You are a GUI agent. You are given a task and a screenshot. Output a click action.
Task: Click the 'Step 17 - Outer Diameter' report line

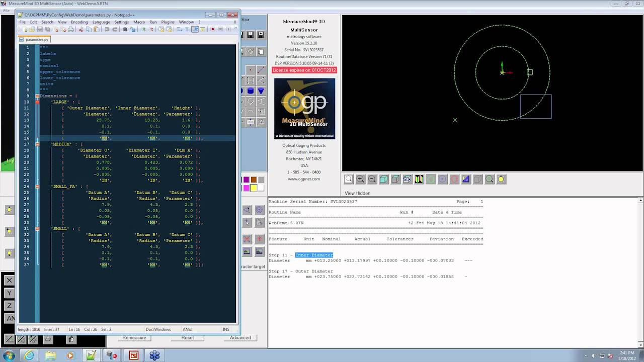(301, 271)
